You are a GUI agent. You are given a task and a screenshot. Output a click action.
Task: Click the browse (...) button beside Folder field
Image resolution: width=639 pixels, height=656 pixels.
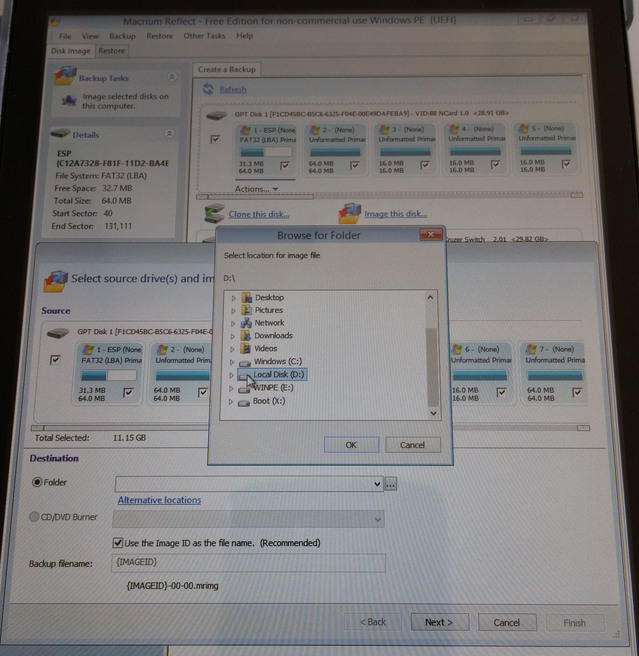coord(390,484)
